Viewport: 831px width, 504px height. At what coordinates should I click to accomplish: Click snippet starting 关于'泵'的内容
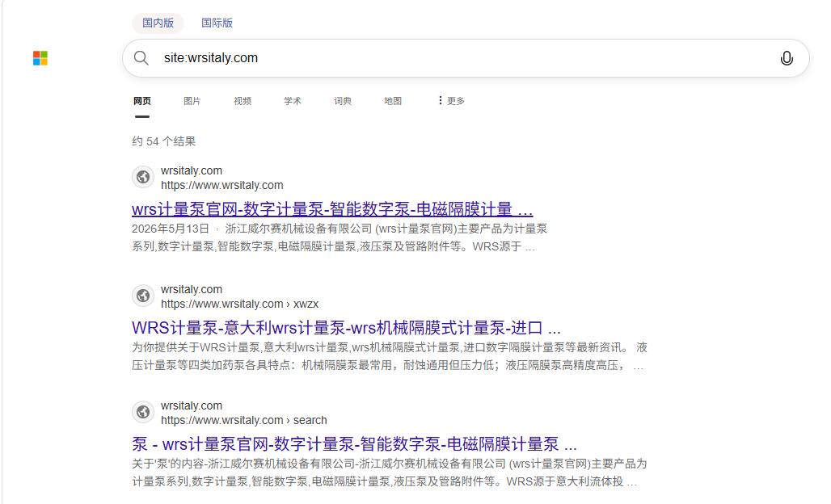(x=390, y=472)
